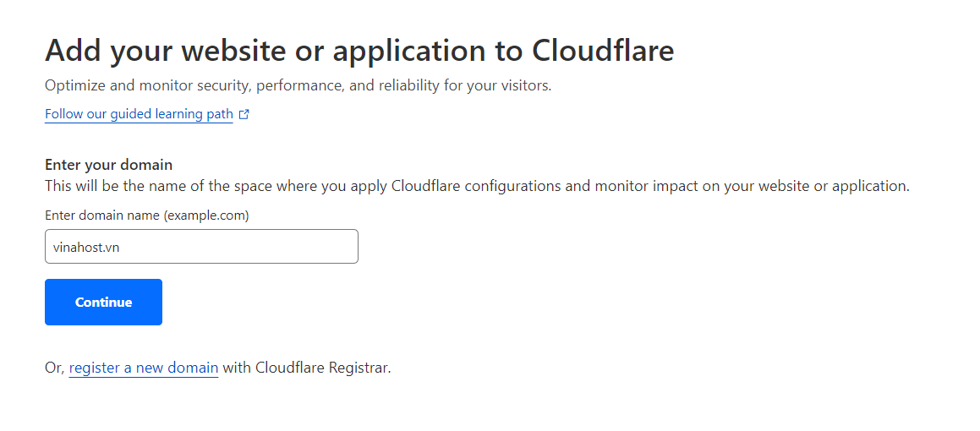The height and width of the screenshot is (431, 980).
Task: Follow our guided learning path link
Action: coord(139,114)
